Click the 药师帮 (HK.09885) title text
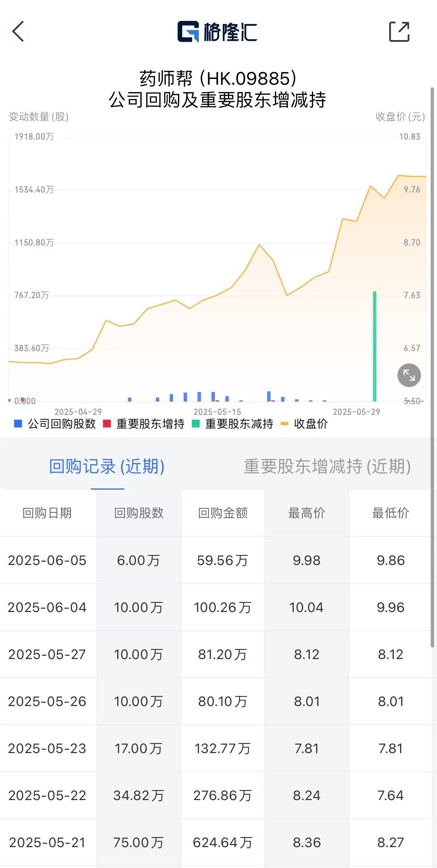 (218, 78)
